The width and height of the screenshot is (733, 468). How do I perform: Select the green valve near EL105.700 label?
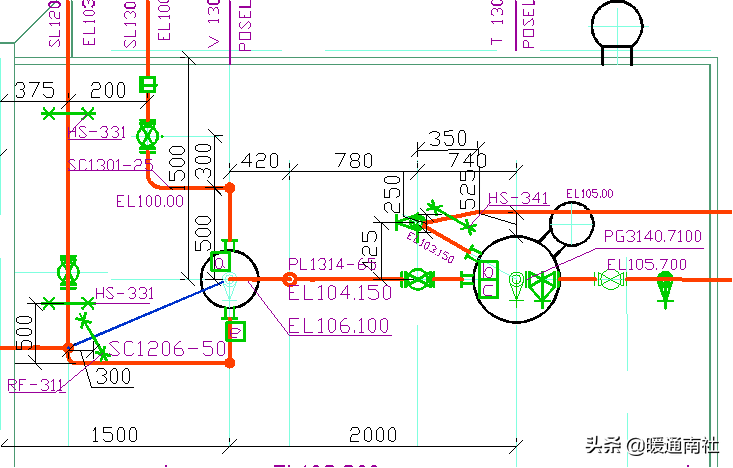(x=608, y=280)
